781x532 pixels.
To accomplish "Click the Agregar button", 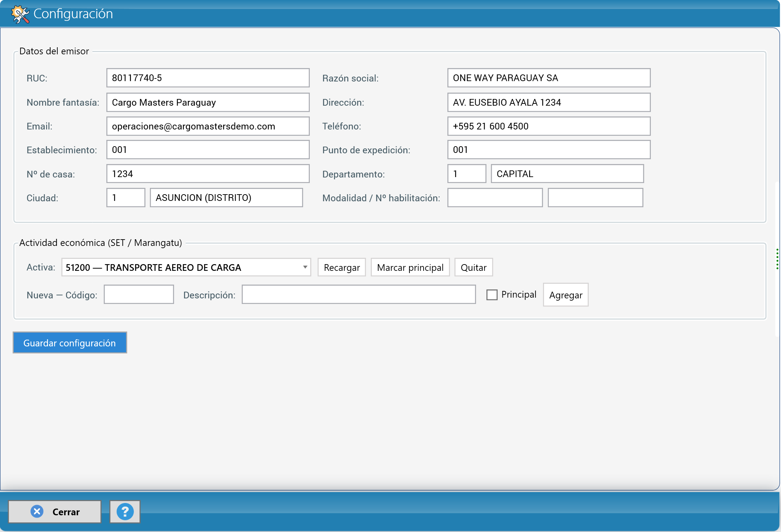I will [x=566, y=295].
